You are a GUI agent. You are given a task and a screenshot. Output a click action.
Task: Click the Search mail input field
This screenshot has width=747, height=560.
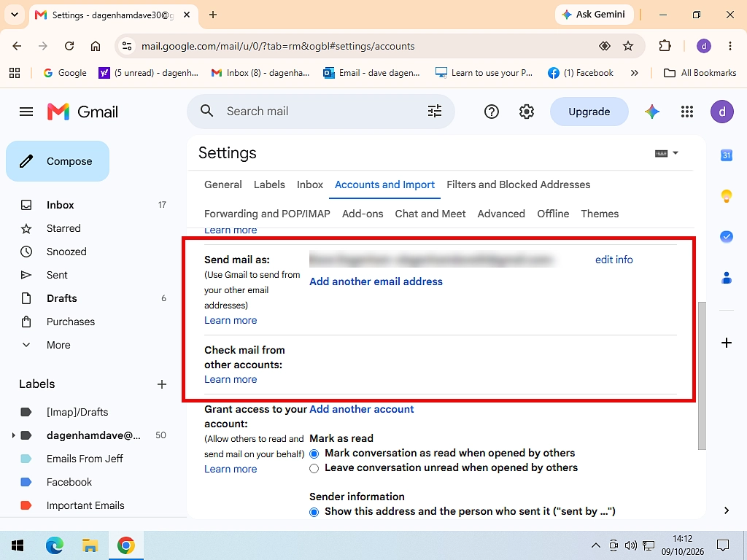321,112
